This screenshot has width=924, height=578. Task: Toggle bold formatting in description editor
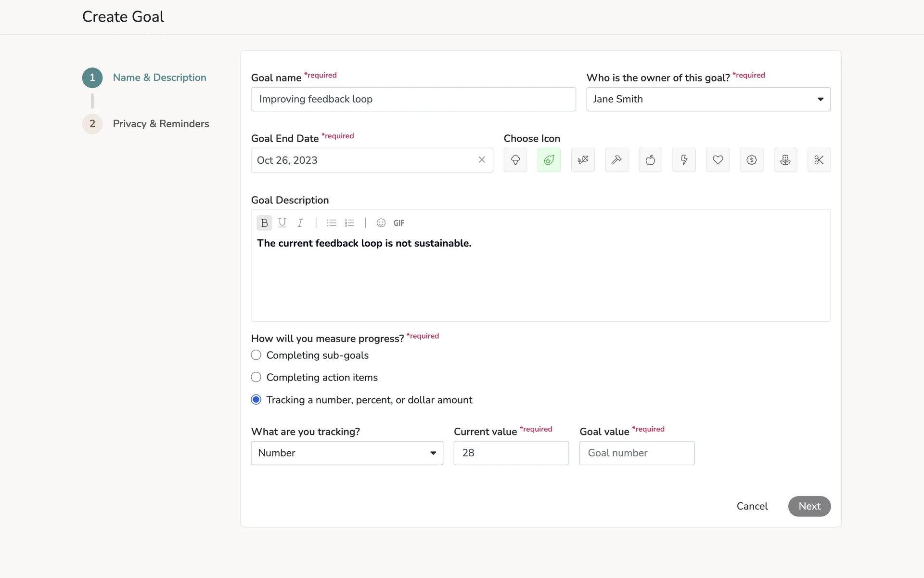pos(264,223)
